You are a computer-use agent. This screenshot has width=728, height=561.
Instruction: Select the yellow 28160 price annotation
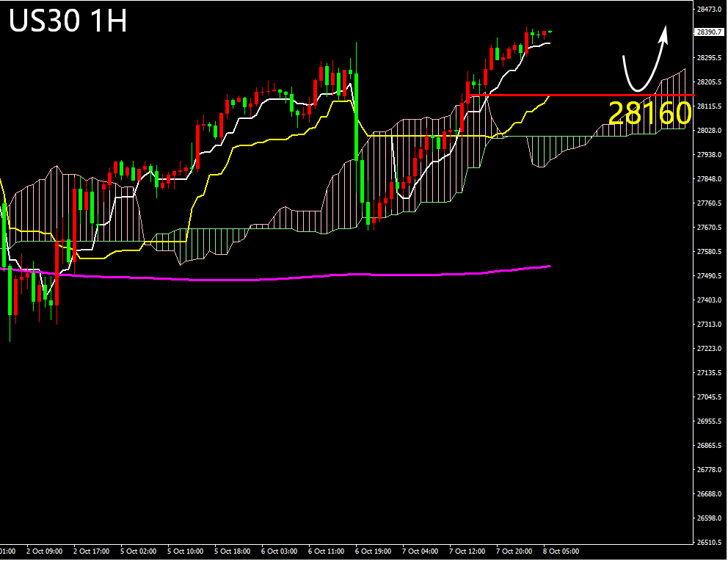pyautogui.click(x=649, y=114)
